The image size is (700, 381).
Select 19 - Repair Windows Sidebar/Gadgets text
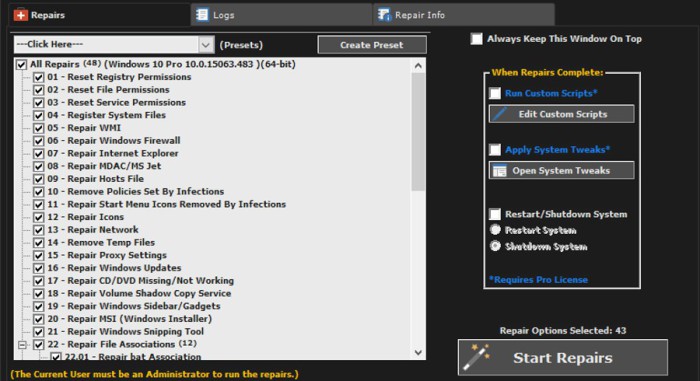pyautogui.click(x=134, y=306)
